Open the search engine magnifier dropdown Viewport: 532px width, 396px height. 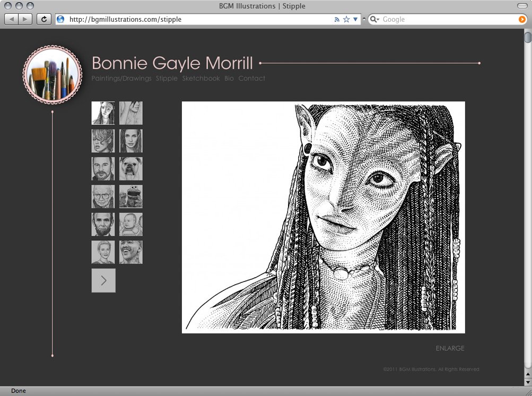point(374,19)
